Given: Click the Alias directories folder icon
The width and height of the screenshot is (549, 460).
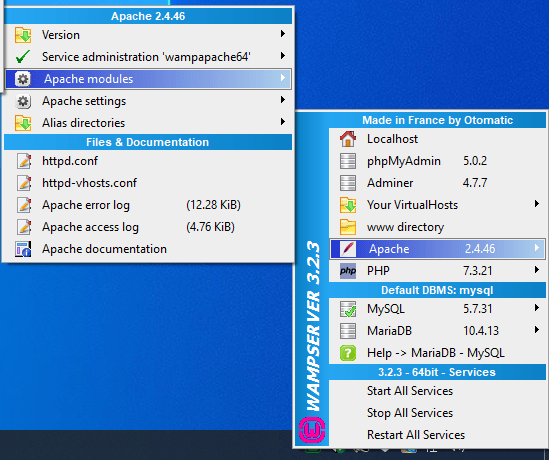Looking at the screenshot, I should click(x=23, y=123).
